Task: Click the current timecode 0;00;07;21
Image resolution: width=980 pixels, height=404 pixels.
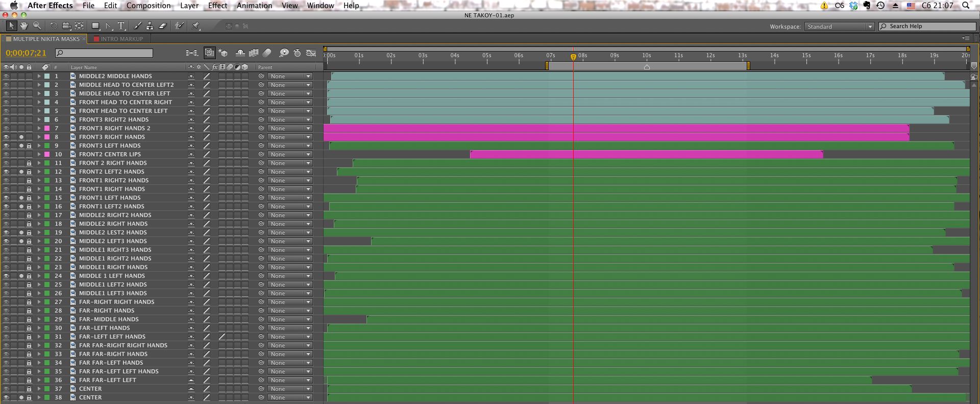Action: [26, 53]
